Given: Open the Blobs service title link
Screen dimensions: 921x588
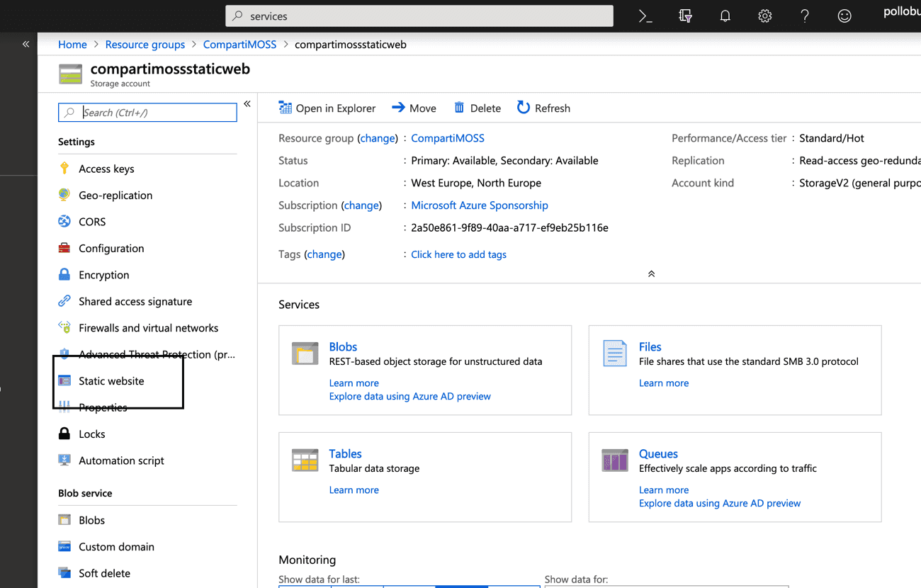Looking at the screenshot, I should (x=343, y=346).
